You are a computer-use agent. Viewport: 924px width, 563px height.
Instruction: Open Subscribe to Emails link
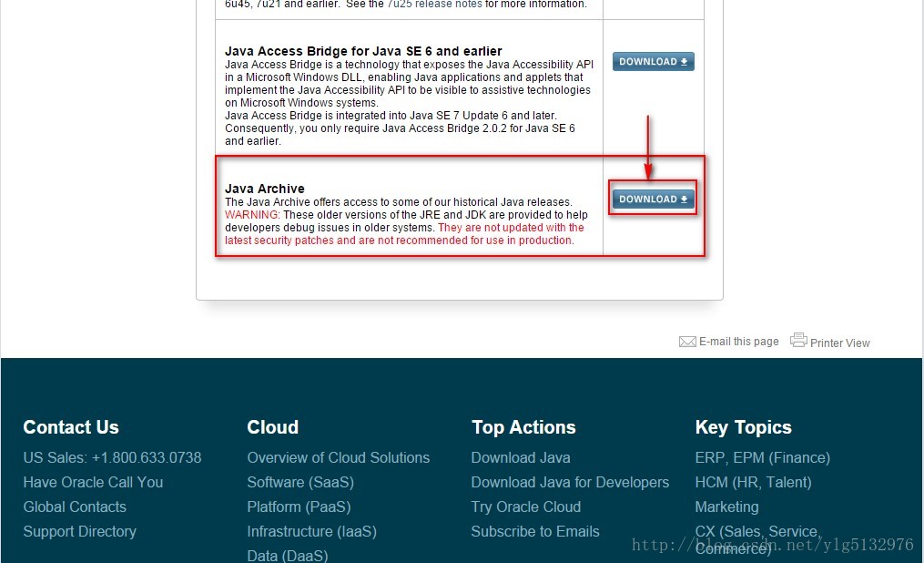pyautogui.click(x=535, y=532)
